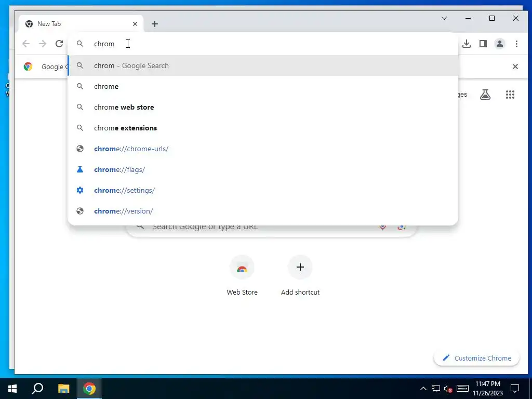The image size is (532, 399).
Task: Click the address bar containing 'chrom'
Action: [263, 44]
